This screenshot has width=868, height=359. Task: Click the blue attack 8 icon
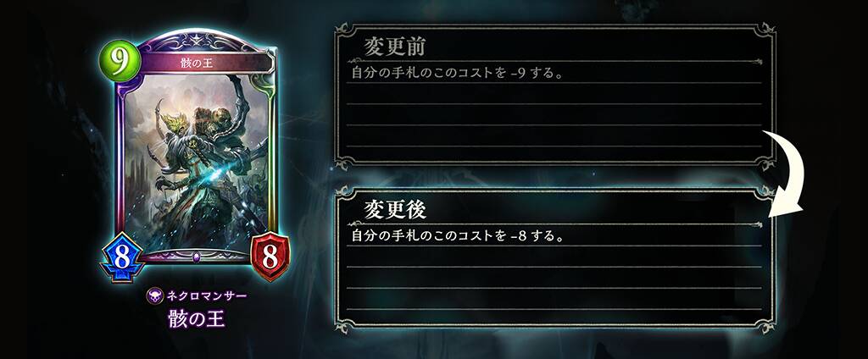122,257
